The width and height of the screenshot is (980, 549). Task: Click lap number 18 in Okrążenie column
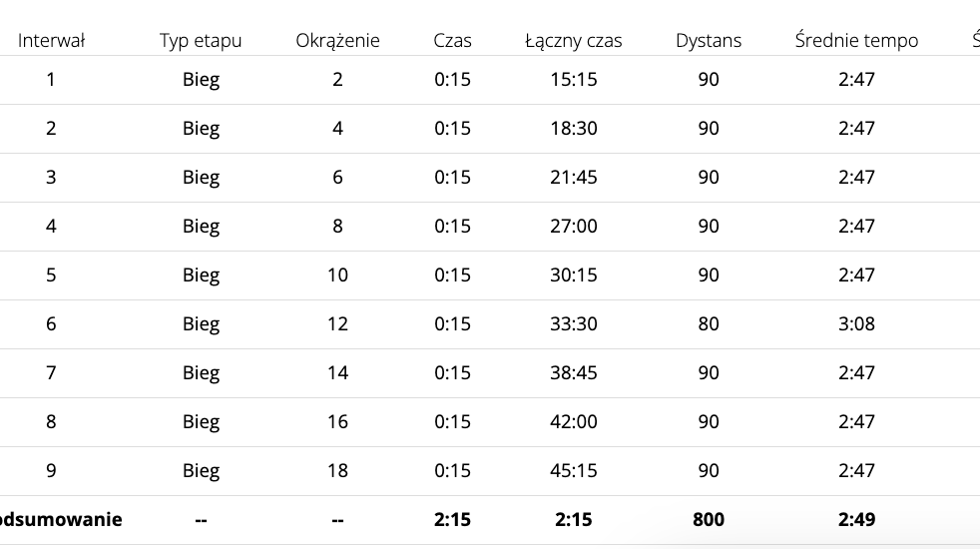click(x=337, y=471)
